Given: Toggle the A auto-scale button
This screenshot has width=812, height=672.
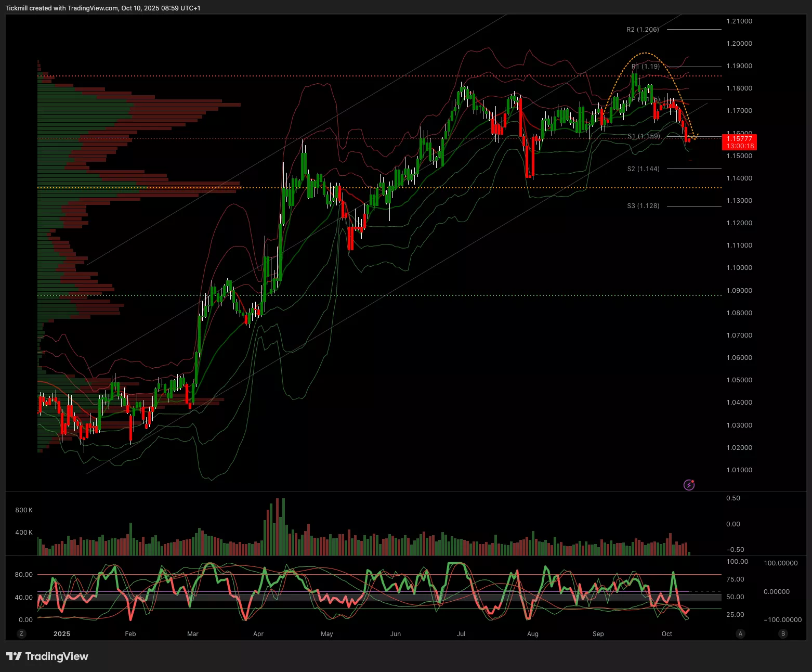Looking at the screenshot, I should pos(740,634).
